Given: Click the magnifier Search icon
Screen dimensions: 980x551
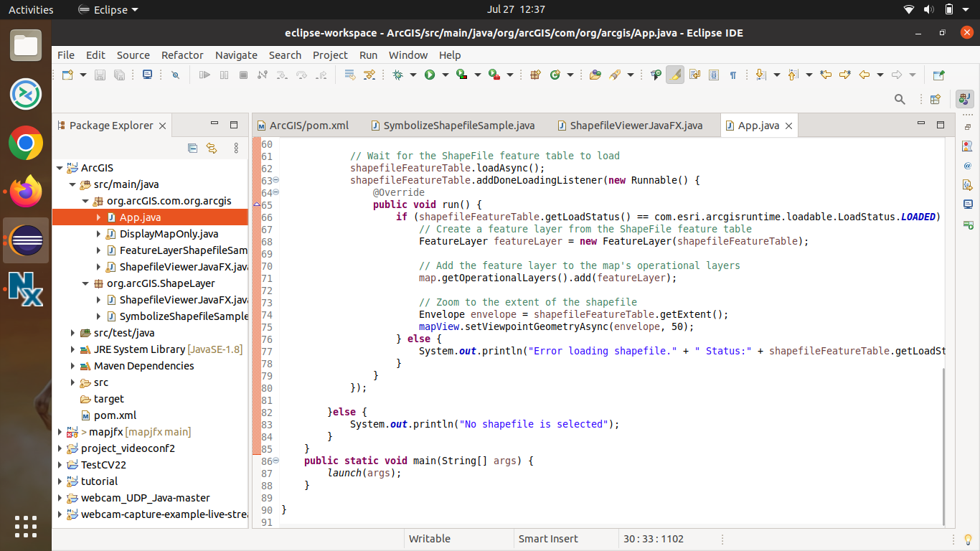Looking at the screenshot, I should [x=899, y=99].
